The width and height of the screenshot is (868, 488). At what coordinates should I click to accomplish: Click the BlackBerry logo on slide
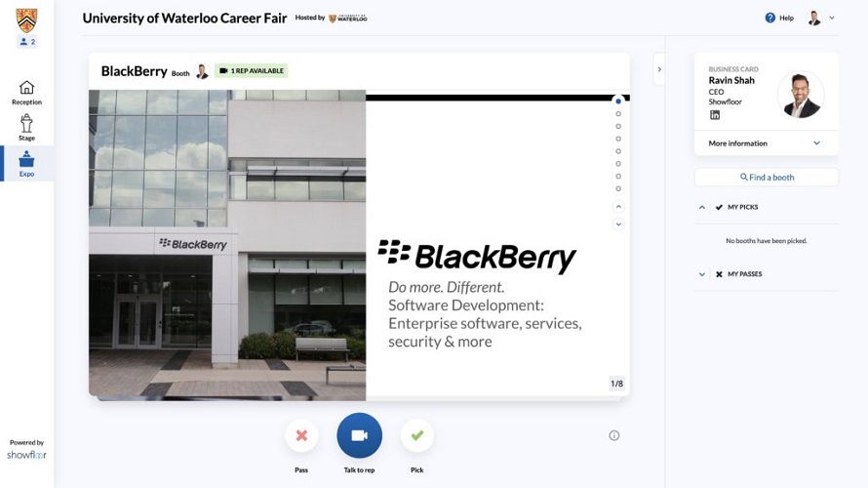(477, 257)
